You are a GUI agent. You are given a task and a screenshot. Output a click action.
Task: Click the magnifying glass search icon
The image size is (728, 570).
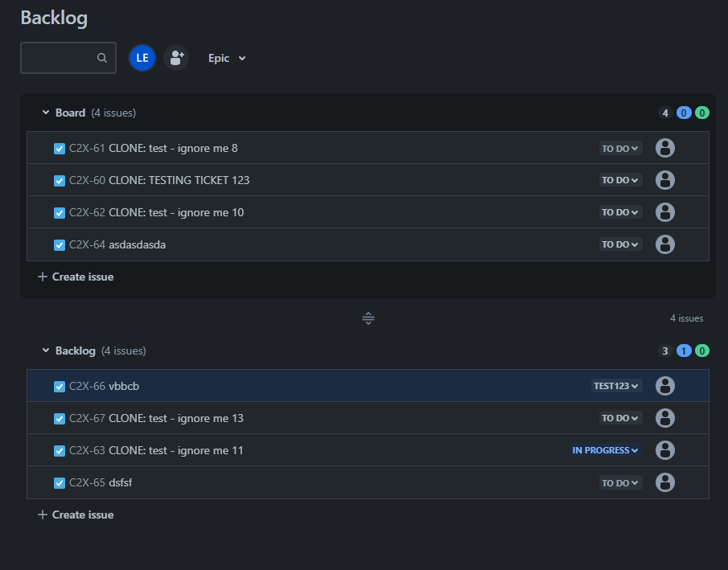(101, 58)
